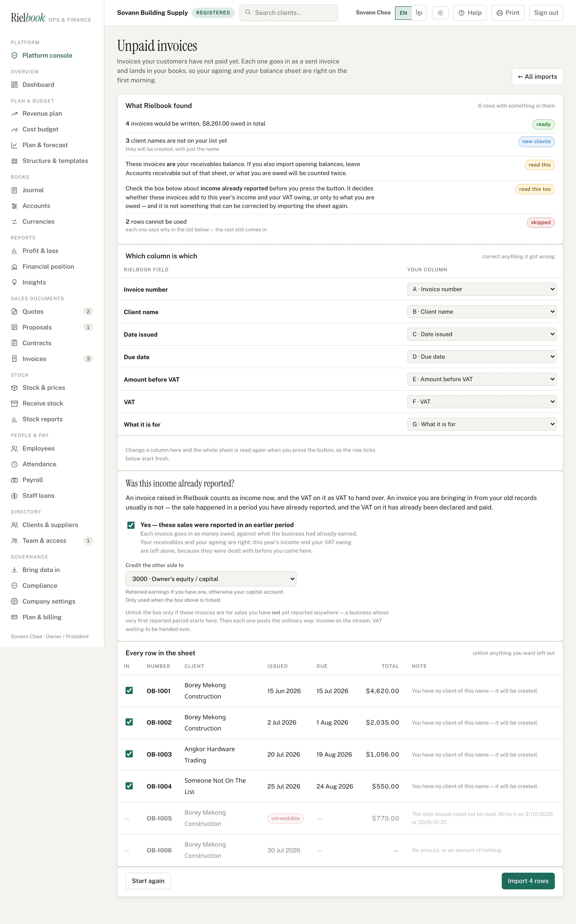576x924 pixels.
Task: Open Platform console shield icon
Action: 14,56
